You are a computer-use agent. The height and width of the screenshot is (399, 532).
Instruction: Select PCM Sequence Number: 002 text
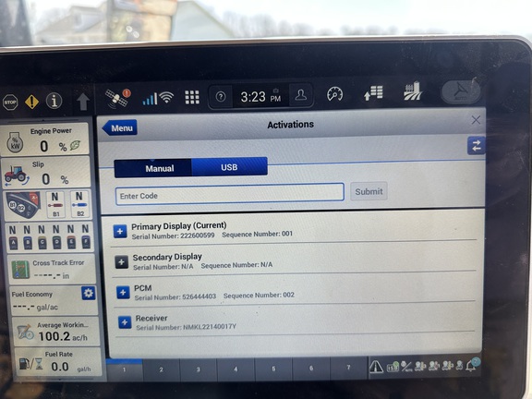259,296
